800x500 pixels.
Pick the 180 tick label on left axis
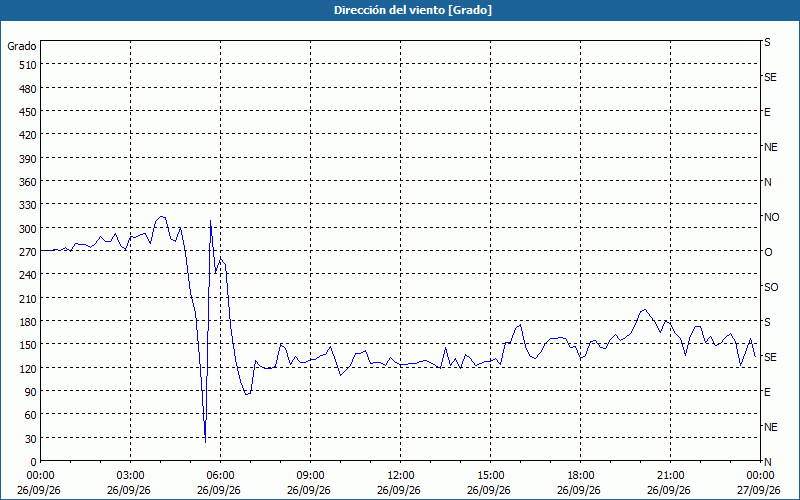(x=28, y=322)
